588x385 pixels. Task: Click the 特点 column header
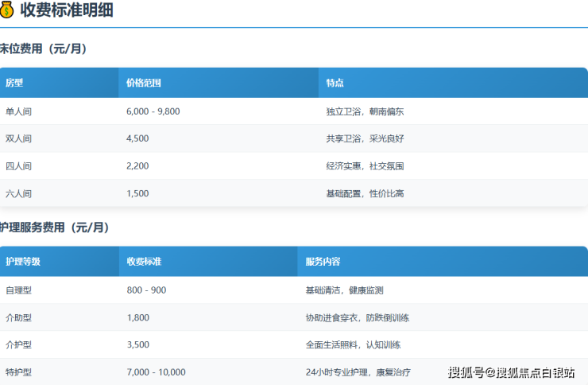pyautogui.click(x=335, y=83)
